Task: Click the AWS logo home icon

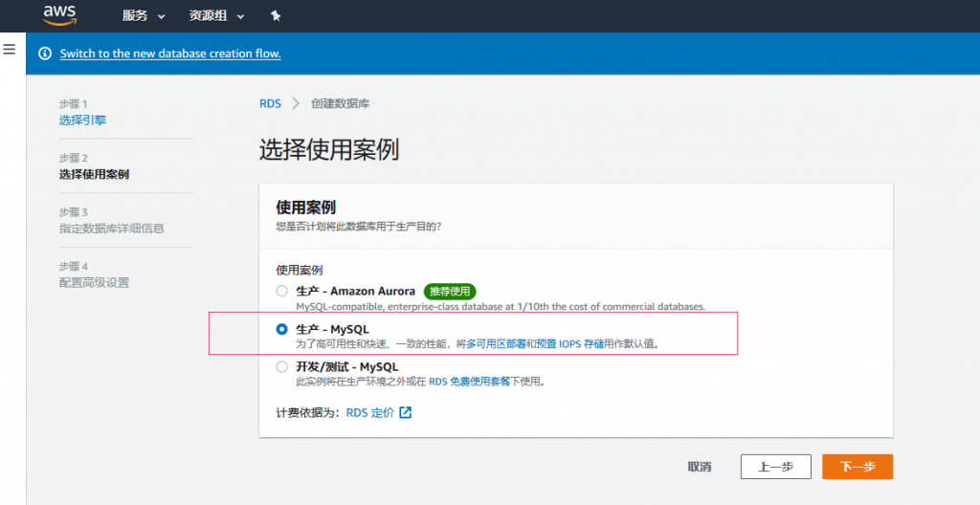Action: pyautogui.click(x=59, y=15)
